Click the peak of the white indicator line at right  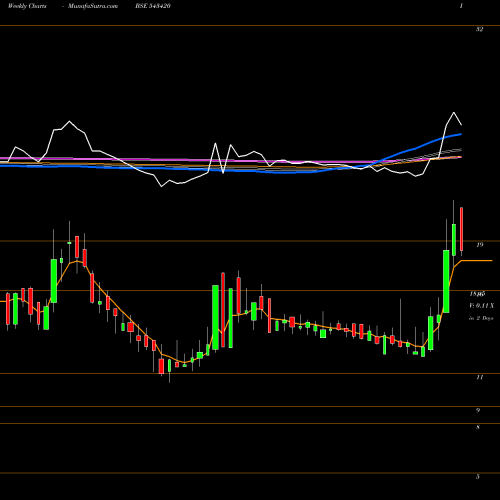point(454,113)
